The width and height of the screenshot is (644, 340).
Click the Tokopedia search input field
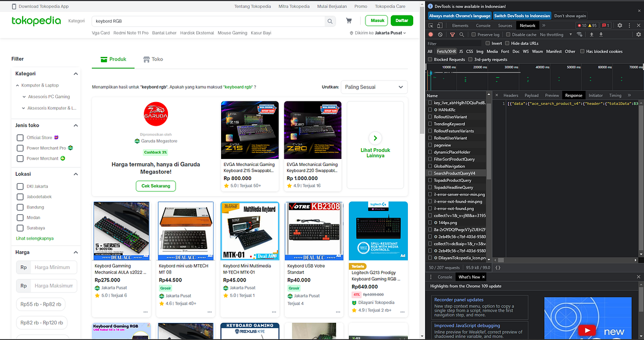pos(215,20)
